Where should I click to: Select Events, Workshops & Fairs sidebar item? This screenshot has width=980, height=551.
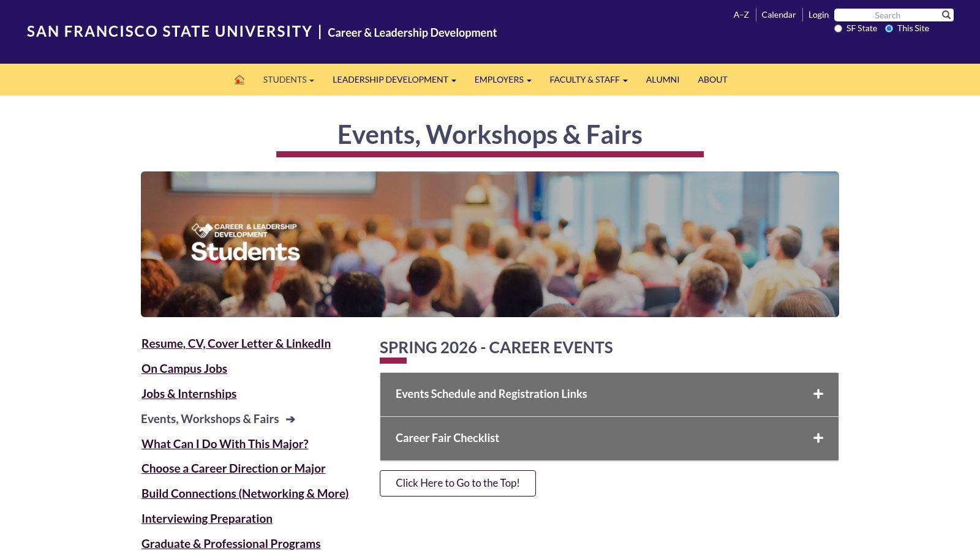coord(210,419)
